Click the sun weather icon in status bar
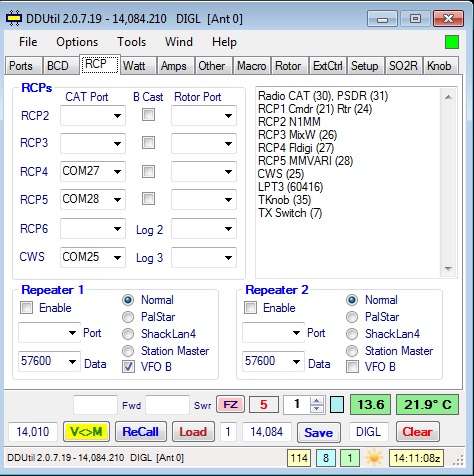The image size is (474, 476). [374, 458]
